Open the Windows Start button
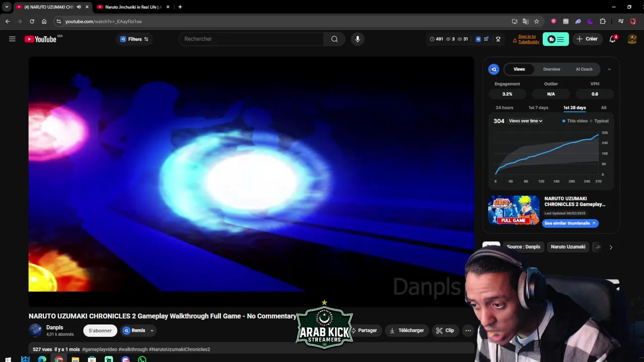Screen dimensions: 644x362 8,359
